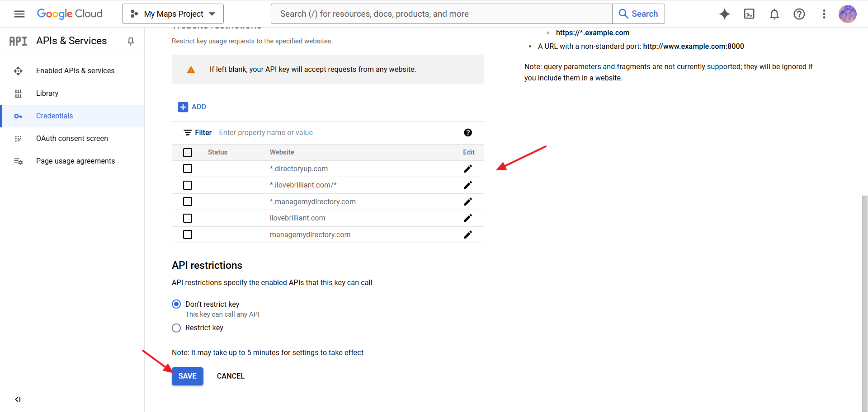The image size is (868, 412).
Task: Edit the *.managemydirectory.com website entry
Action: click(x=468, y=201)
